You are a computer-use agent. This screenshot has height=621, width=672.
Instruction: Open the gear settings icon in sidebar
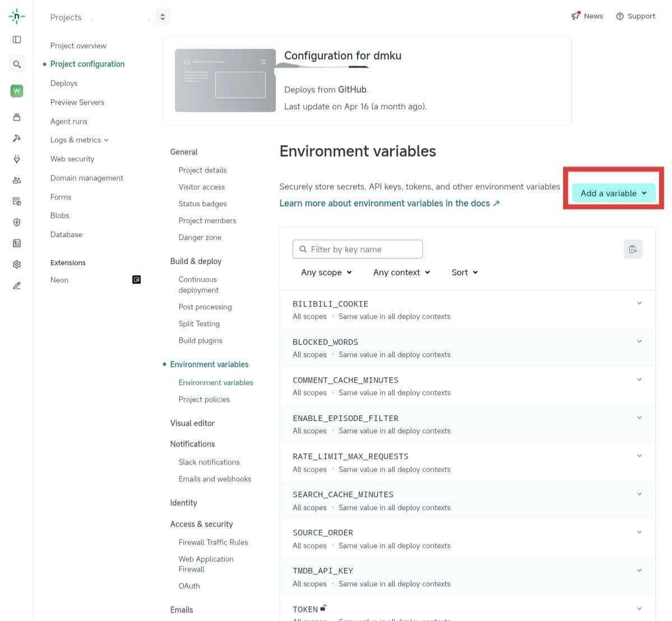[x=17, y=264]
